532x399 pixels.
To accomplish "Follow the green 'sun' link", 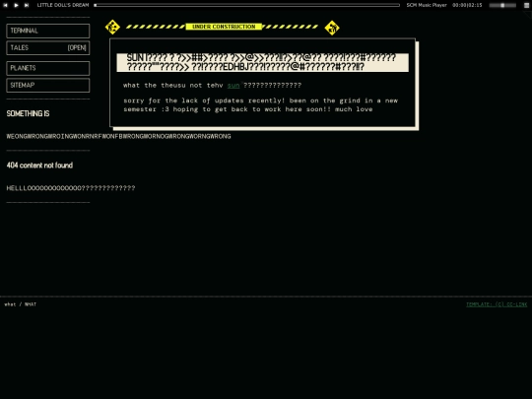I will pos(233,86).
